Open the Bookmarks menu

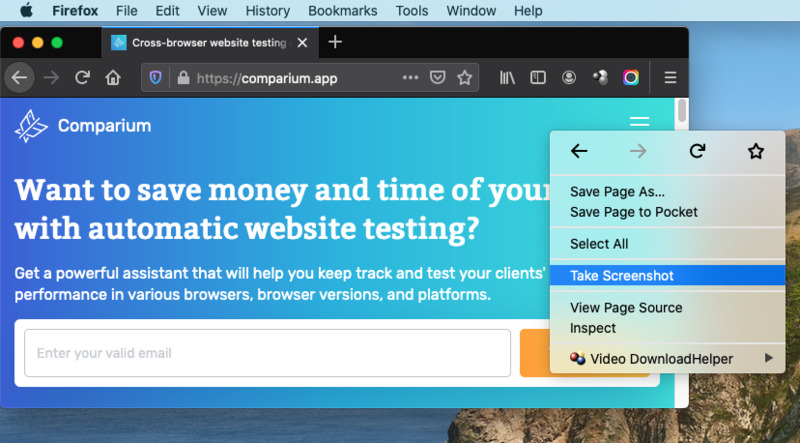tap(343, 11)
